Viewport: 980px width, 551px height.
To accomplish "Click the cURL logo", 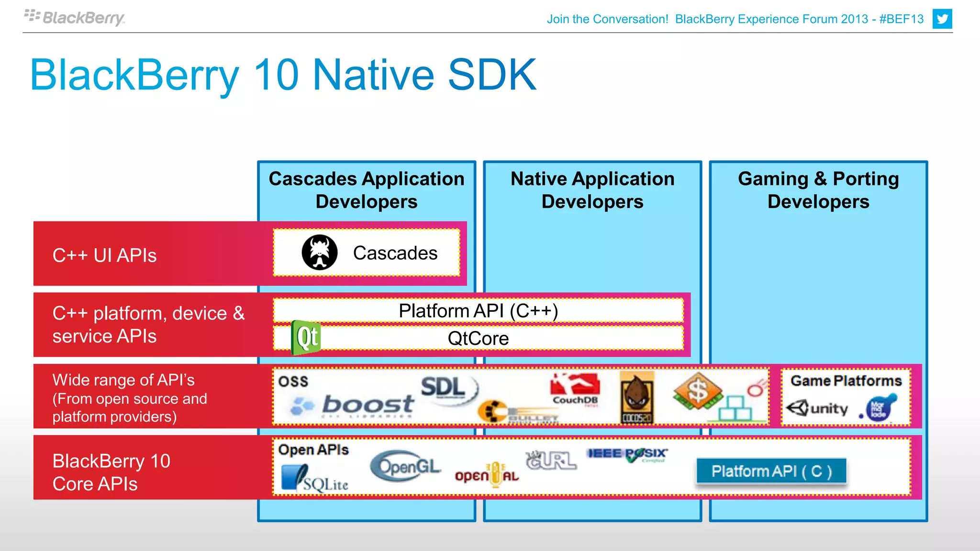I will [551, 460].
